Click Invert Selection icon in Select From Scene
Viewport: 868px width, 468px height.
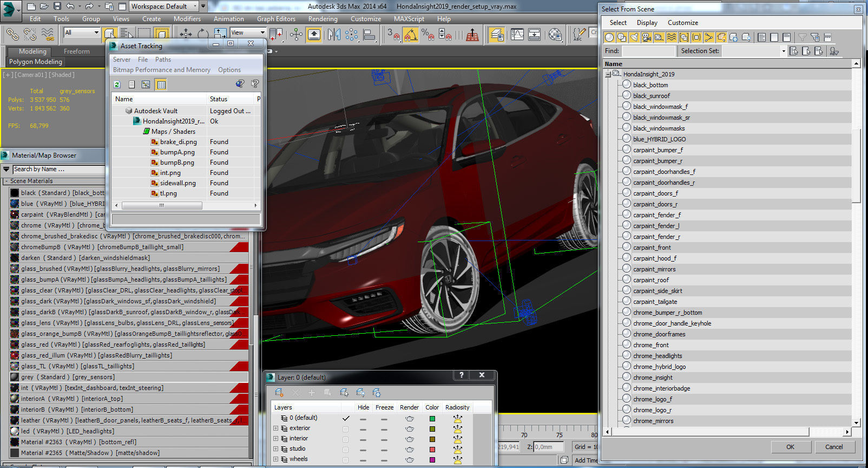(787, 37)
